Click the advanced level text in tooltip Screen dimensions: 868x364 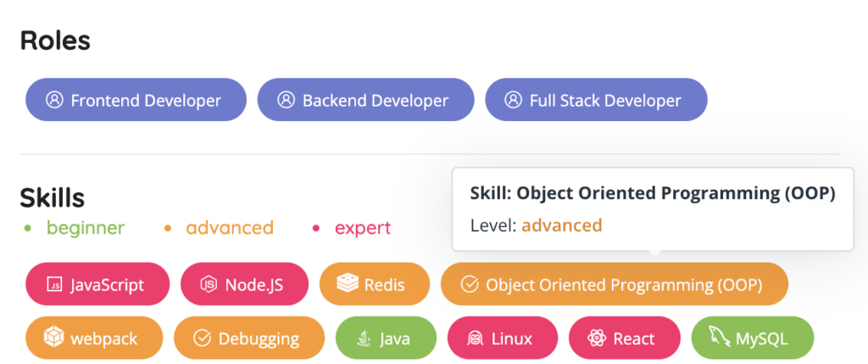[x=561, y=225]
